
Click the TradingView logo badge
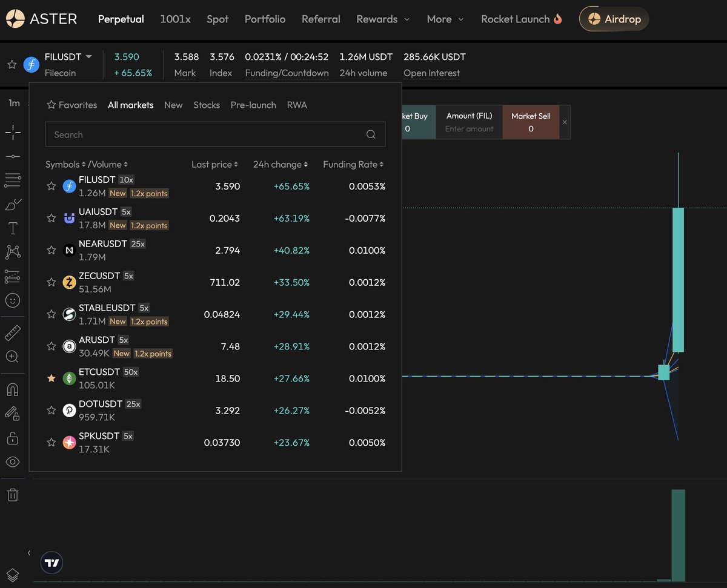point(52,563)
